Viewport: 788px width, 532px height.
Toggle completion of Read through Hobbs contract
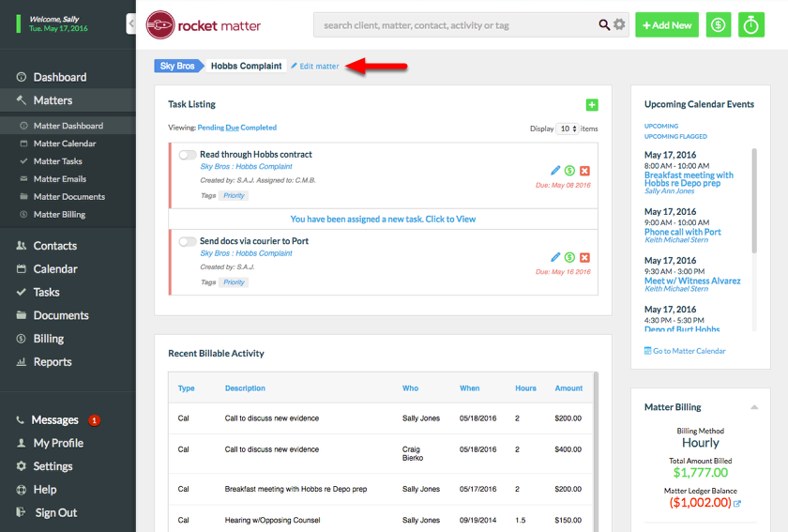click(188, 155)
